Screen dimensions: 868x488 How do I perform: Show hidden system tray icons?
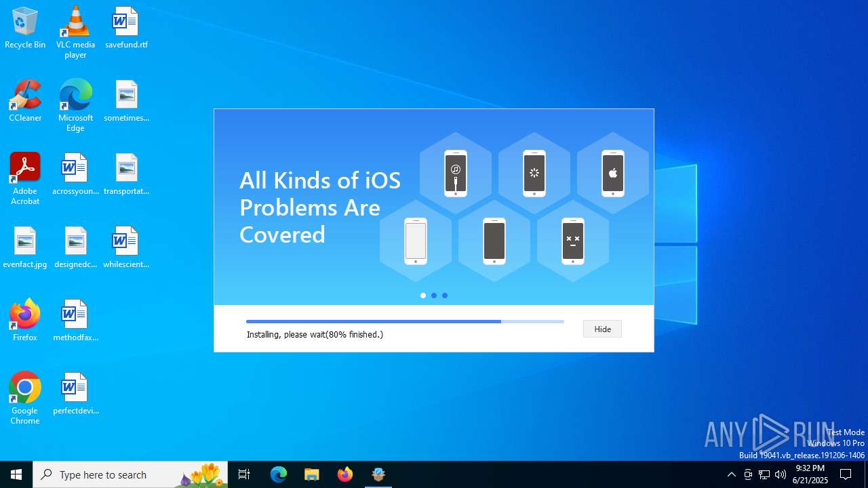point(731,474)
